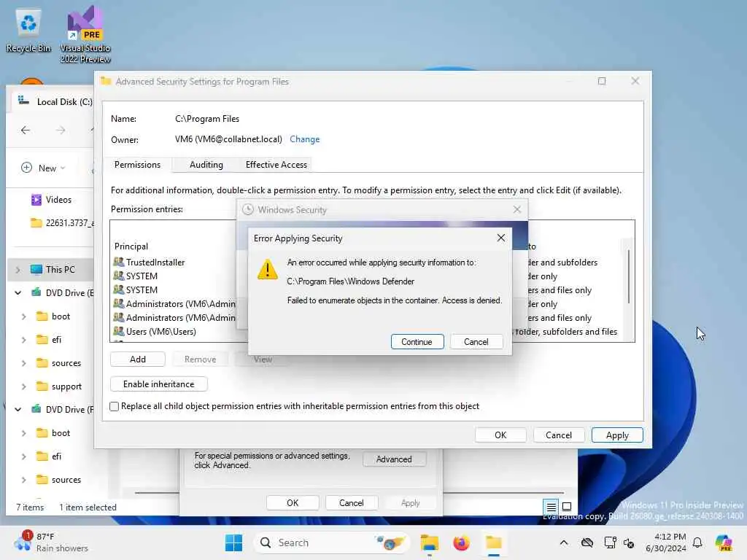The width and height of the screenshot is (747, 560).
Task: Expand This PC tree node
Action: click(x=18, y=270)
